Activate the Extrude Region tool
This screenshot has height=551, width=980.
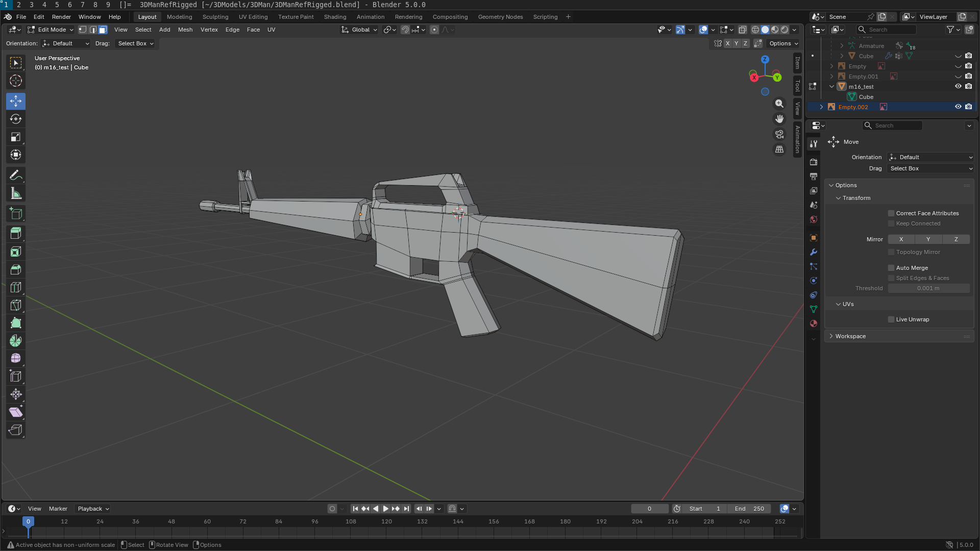16,234
